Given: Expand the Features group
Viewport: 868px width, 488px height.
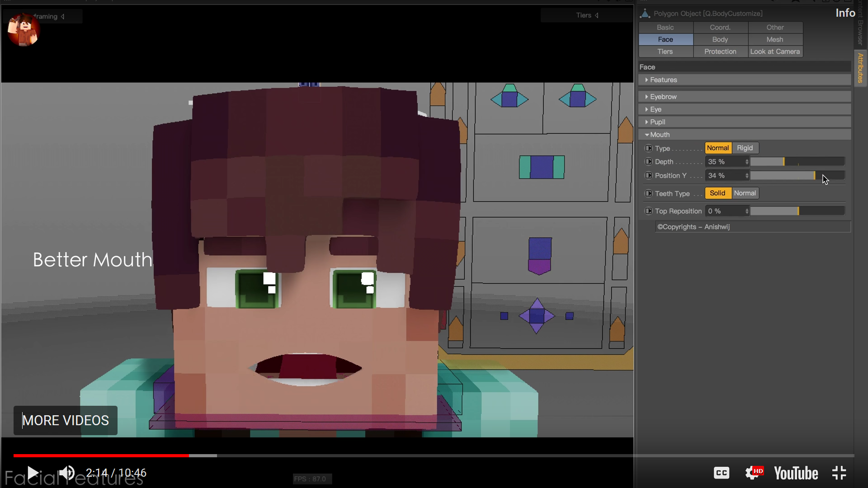Looking at the screenshot, I should coord(745,80).
